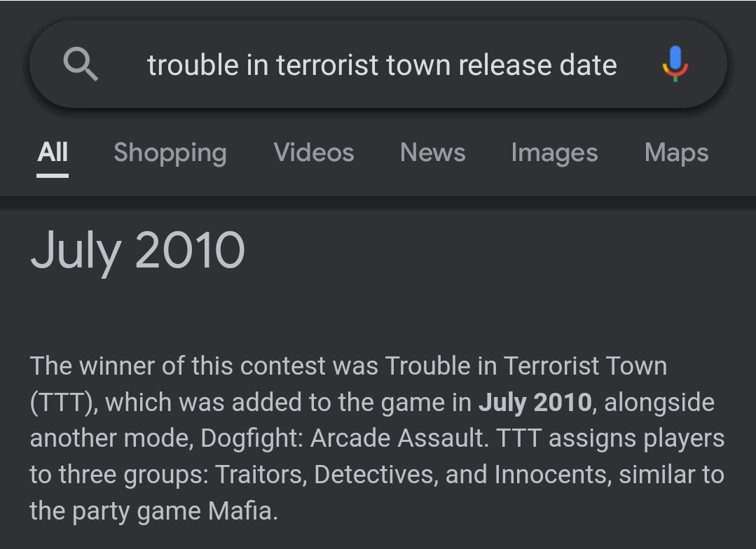This screenshot has height=549, width=756.
Task: Focus the search query text field
Action: point(382,65)
